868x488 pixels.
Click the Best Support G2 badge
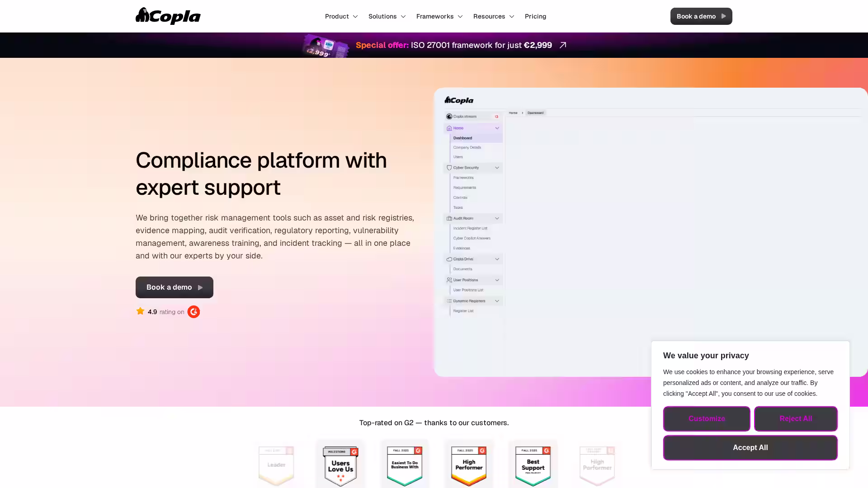[533, 465]
